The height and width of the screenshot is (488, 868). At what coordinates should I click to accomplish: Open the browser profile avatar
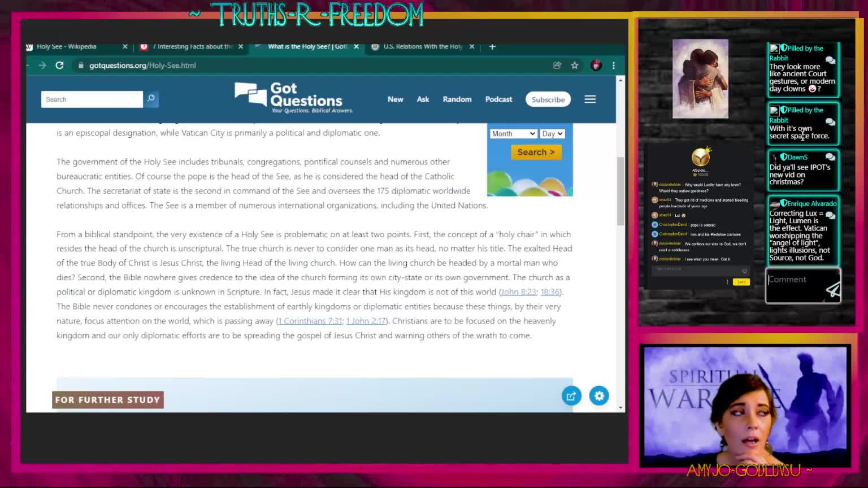pyautogui.click(x=596, y=66)
